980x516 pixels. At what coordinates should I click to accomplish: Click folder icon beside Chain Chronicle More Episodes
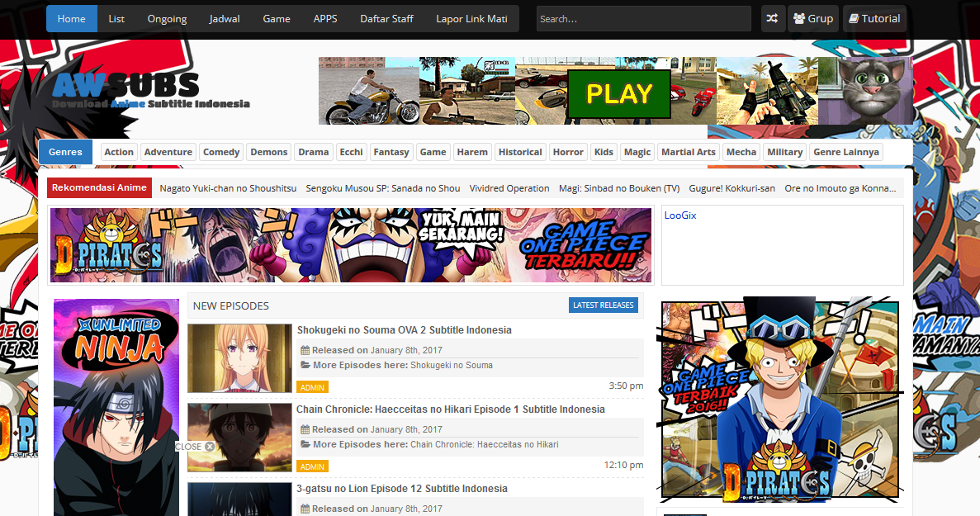coord(305,444)
